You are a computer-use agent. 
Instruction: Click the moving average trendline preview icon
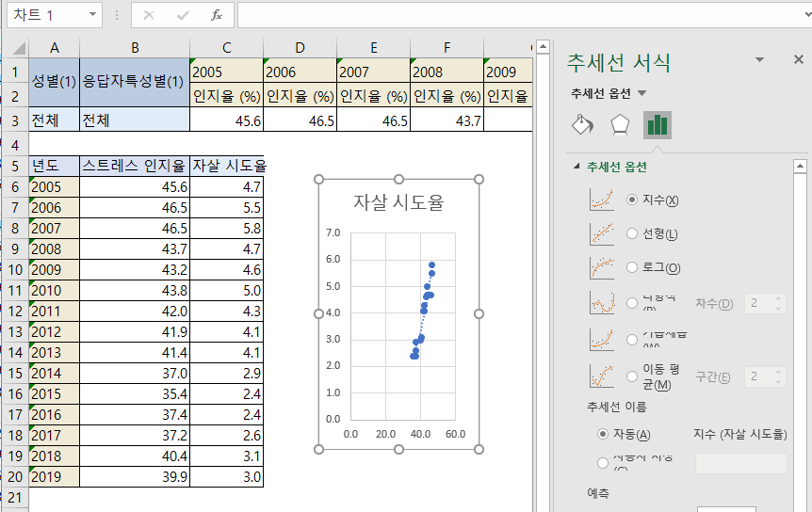[x=602, y=376]
